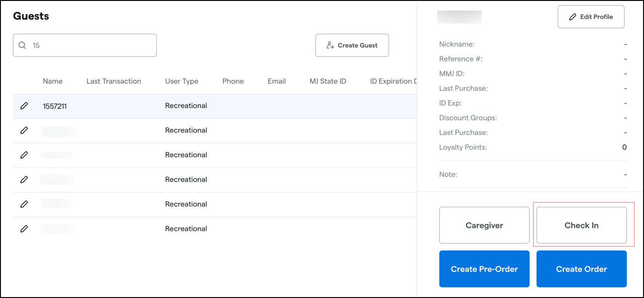This screenshot has height=298, width=644.
Task: Sort guests by the Name column
Action: [x=53, y=81]
